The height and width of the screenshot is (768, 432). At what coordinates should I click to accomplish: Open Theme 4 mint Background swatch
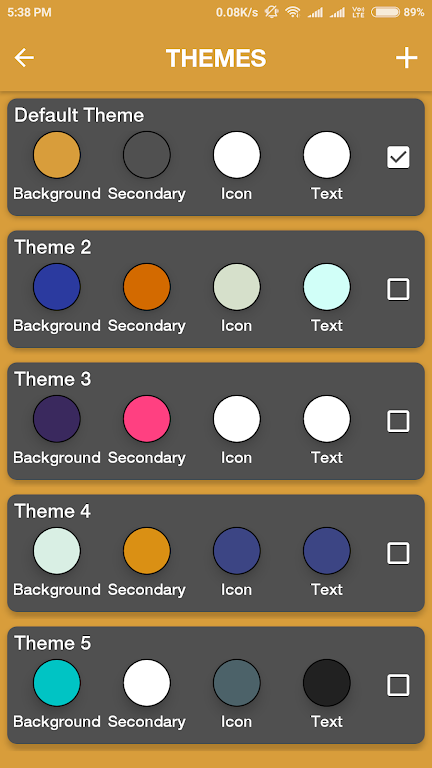[x=57, y=551]
